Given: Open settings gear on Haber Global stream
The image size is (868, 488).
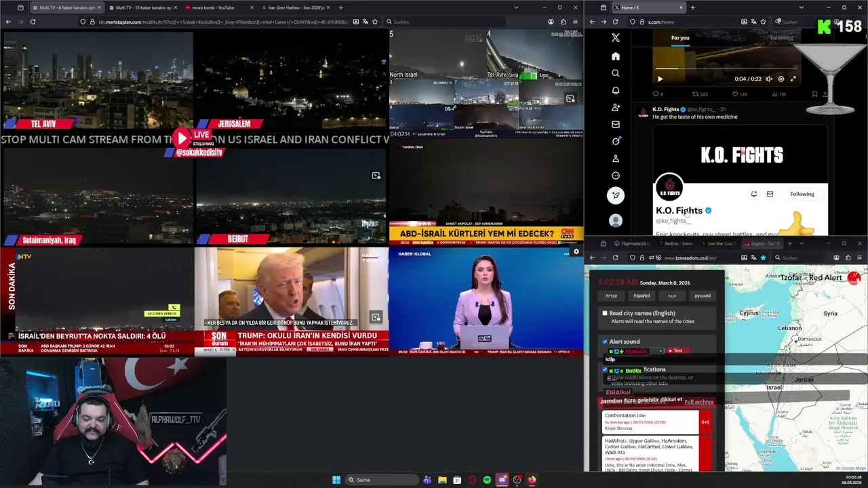Looking at the screenshot, I should point(576,251).
